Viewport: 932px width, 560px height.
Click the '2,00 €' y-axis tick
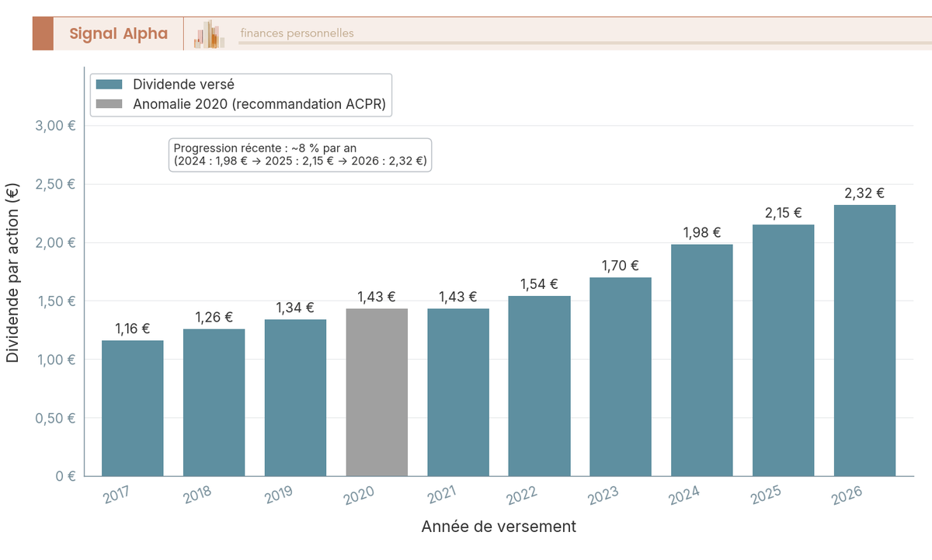tap(55, 242)
